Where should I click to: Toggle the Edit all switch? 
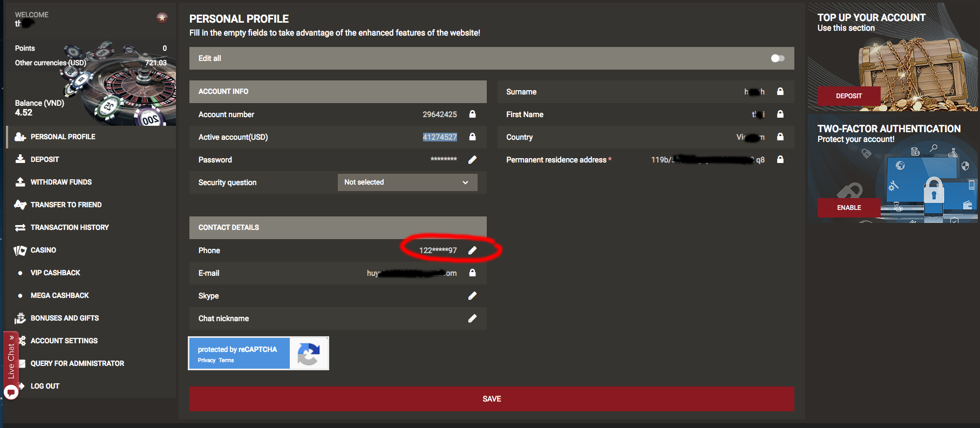(x=778, y=58)
